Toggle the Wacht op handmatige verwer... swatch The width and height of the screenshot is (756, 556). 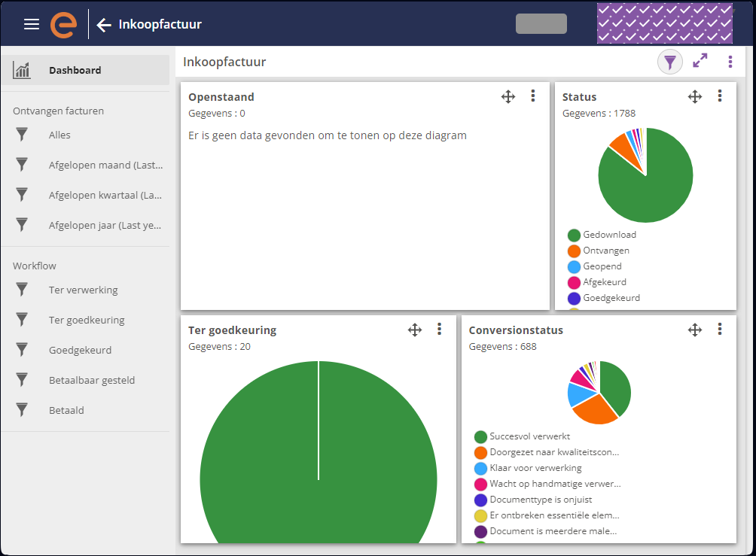[x=480, y=485]
